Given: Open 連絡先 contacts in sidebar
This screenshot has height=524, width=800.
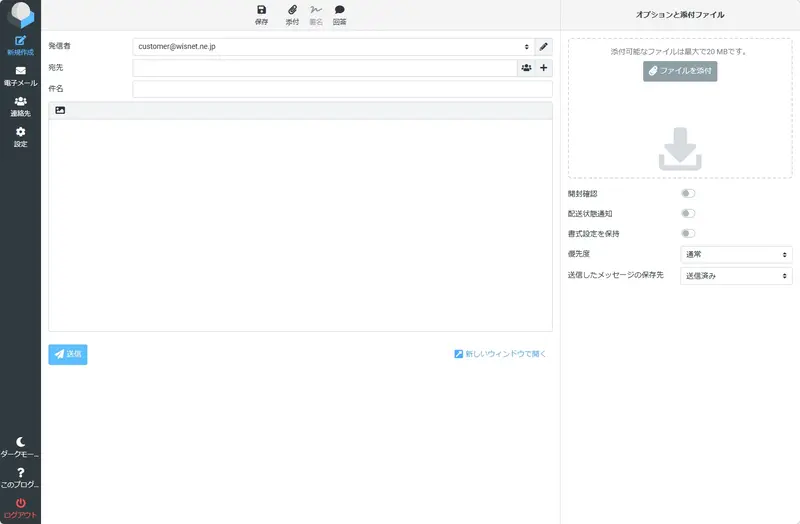Looking at the screenshot, I should [x=20, y=106].
